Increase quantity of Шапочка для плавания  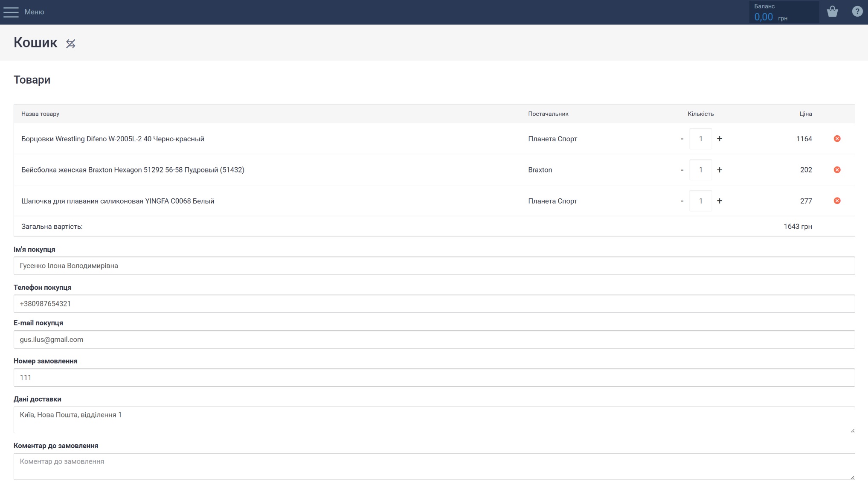point(720,201)
